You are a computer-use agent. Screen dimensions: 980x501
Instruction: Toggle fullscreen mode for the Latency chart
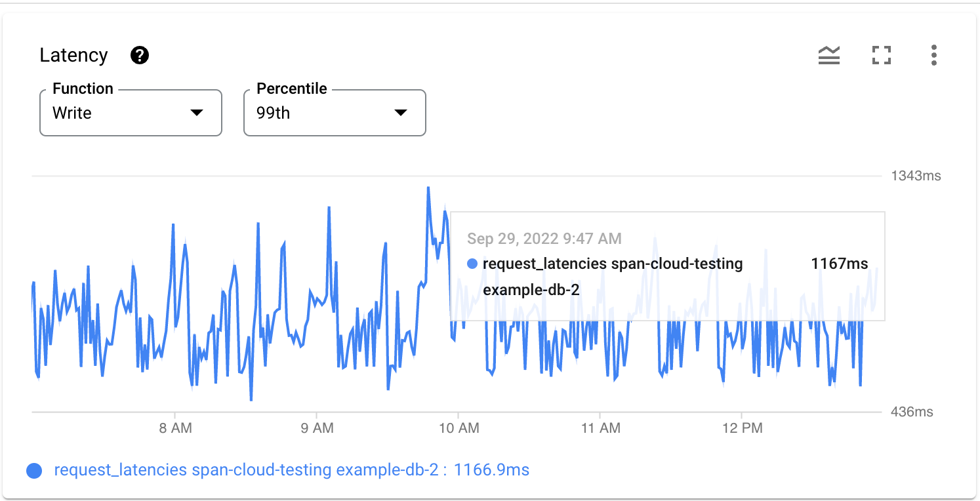pyautogui.click(x=882, y=55)
